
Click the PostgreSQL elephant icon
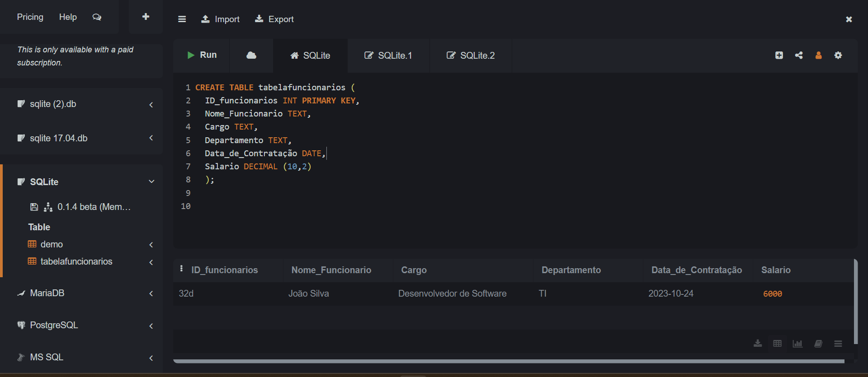click(x=21, y=325)
